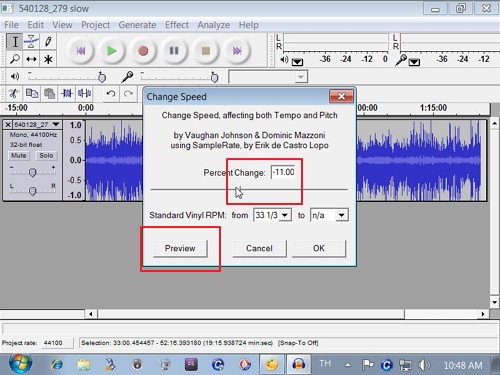Click the Undo arrow icon
500x375 pixels.
[x=111, y=94]
